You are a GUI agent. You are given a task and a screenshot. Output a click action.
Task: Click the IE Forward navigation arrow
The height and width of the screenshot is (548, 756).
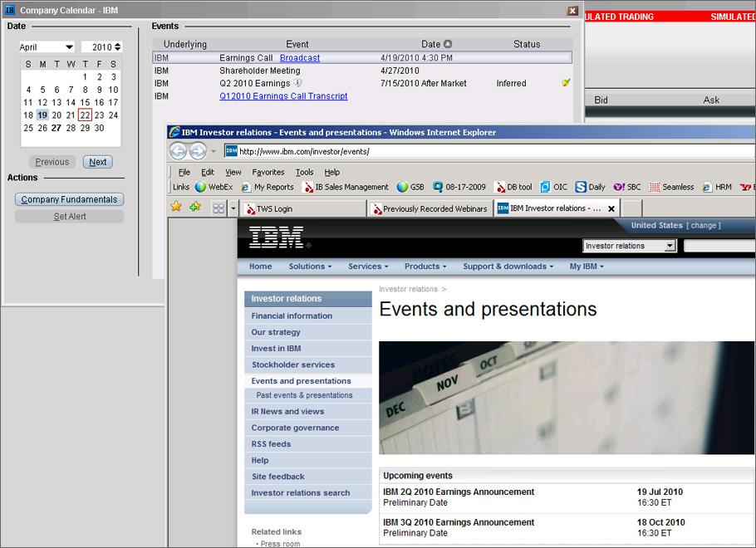pos(198,151)
